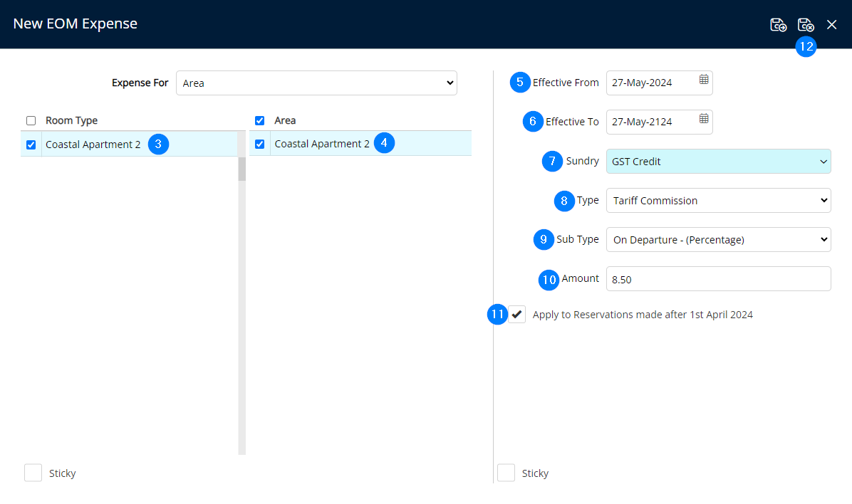Close the New EOM Expense dialog
Viewport: 852px width, 504px height.
(x=831, y=25)
